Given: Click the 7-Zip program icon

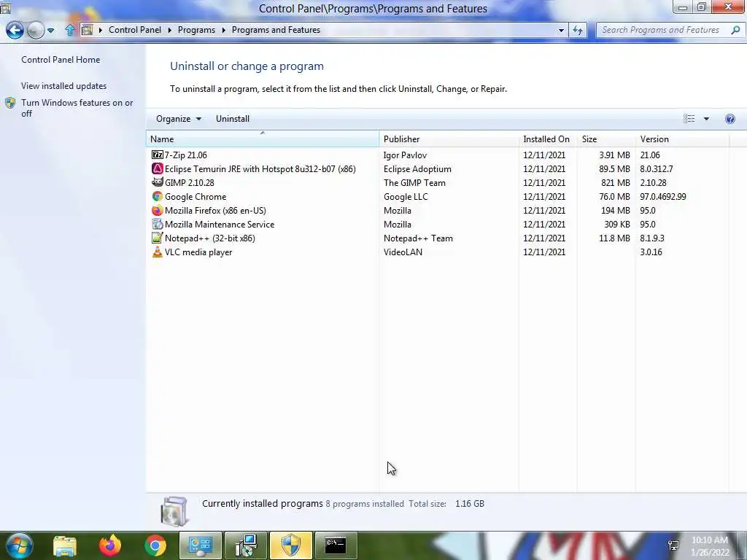Looking at the screenshot, I should pos(158,155).
